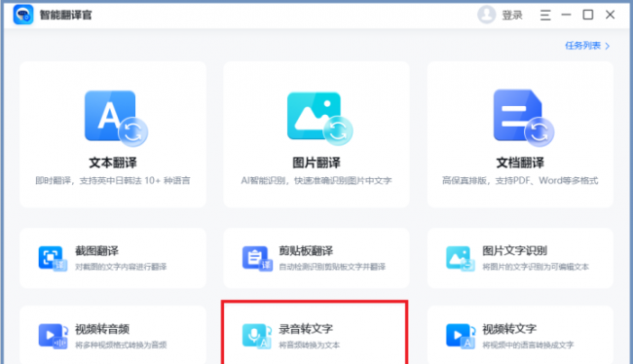Select the 视频转音频 title text

pos(102,329)
